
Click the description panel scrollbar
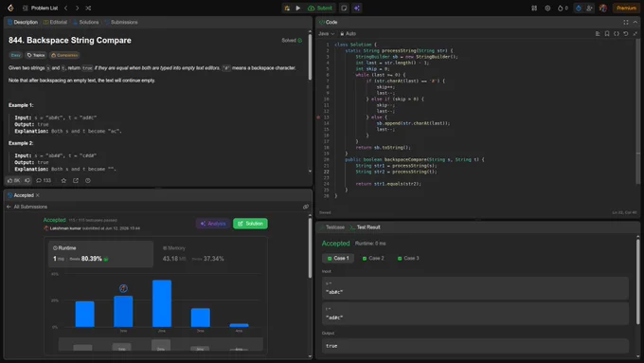point(310,57)
